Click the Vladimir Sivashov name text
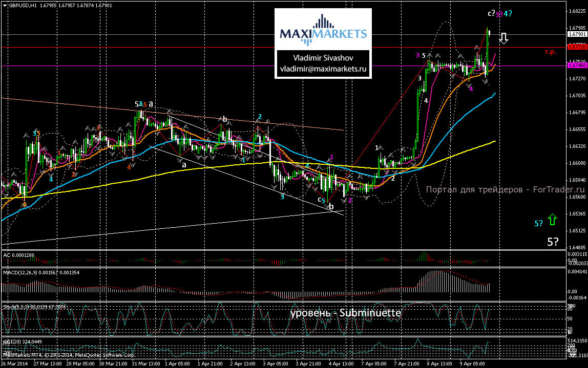The width and height of the screenshot is (588, 368). [x=323, y=58]
